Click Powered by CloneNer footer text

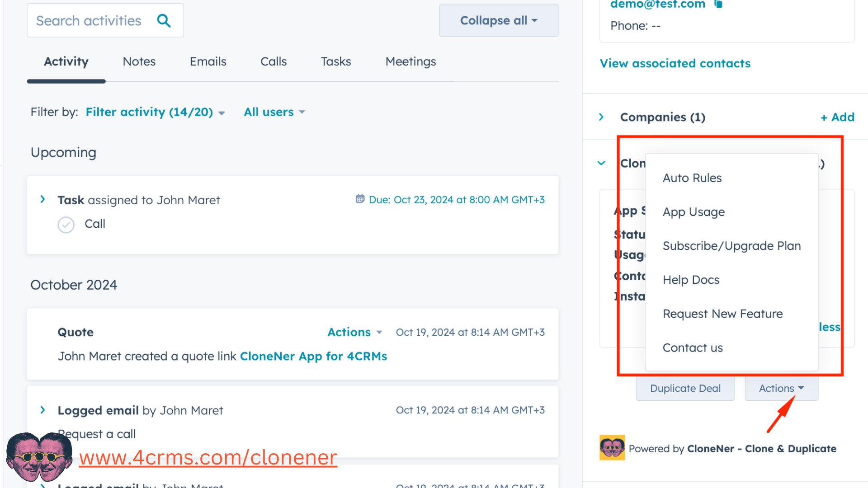click(732, 449)
